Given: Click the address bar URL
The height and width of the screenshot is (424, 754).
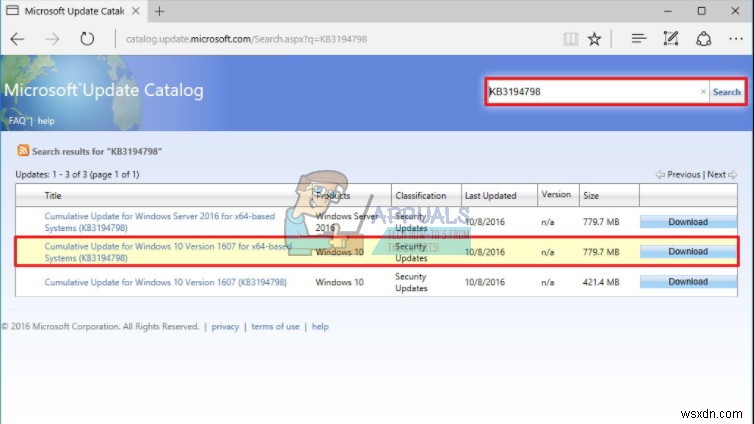Looking at the screenshot, I should [x=246, y=39].
